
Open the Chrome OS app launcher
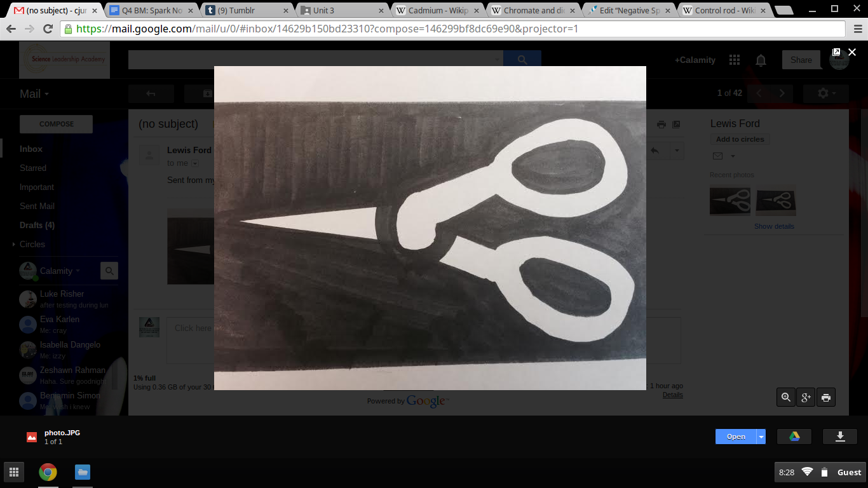click(x=13, y=472)
